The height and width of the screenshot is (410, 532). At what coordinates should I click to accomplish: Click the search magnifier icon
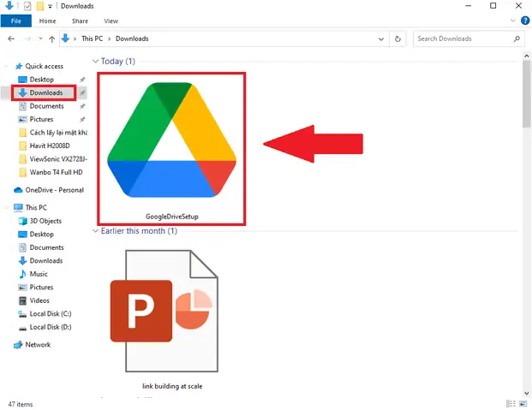517,39
